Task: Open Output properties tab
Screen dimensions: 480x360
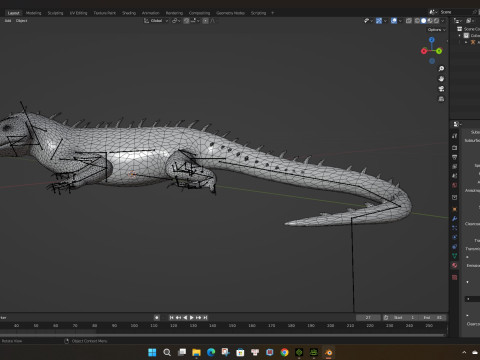Action: tap(455, 157)
